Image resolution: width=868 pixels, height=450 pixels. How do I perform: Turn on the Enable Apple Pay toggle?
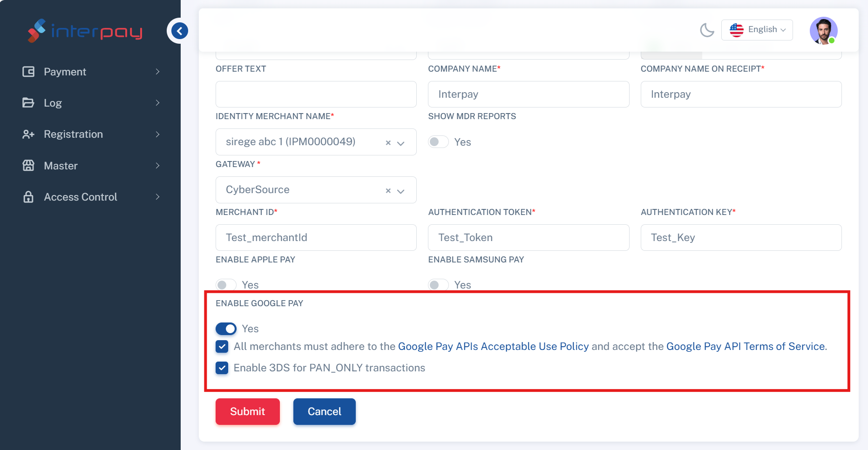point(226,285)
